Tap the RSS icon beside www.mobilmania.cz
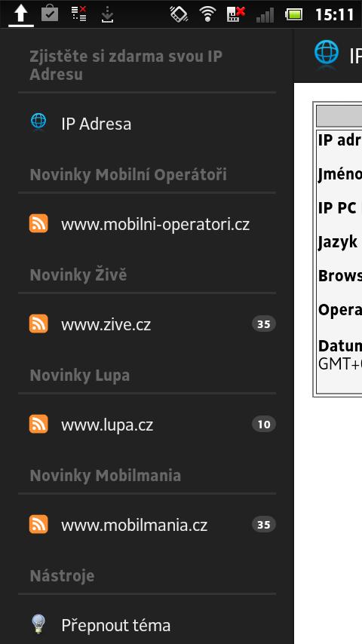362x644 pixels. click(x=38, y=525)
